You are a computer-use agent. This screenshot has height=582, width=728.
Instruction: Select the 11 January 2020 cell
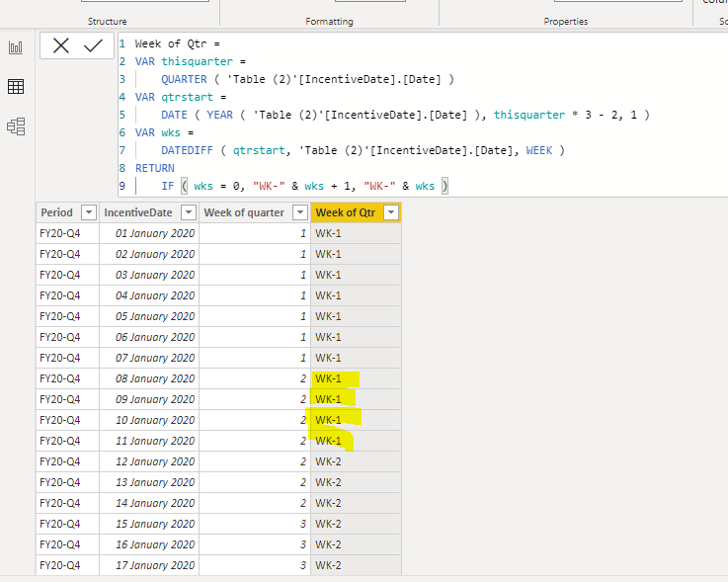click(x=149, y=441)
